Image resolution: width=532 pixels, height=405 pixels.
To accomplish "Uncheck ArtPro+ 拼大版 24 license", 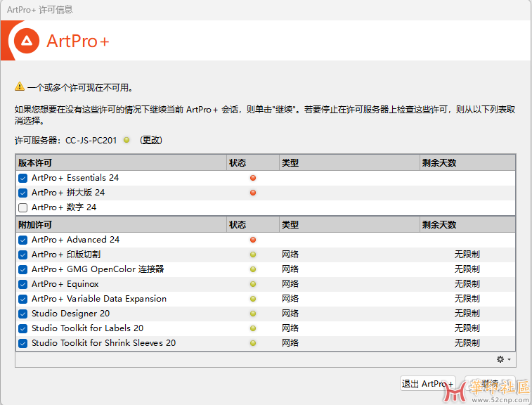I will [22, 193].
